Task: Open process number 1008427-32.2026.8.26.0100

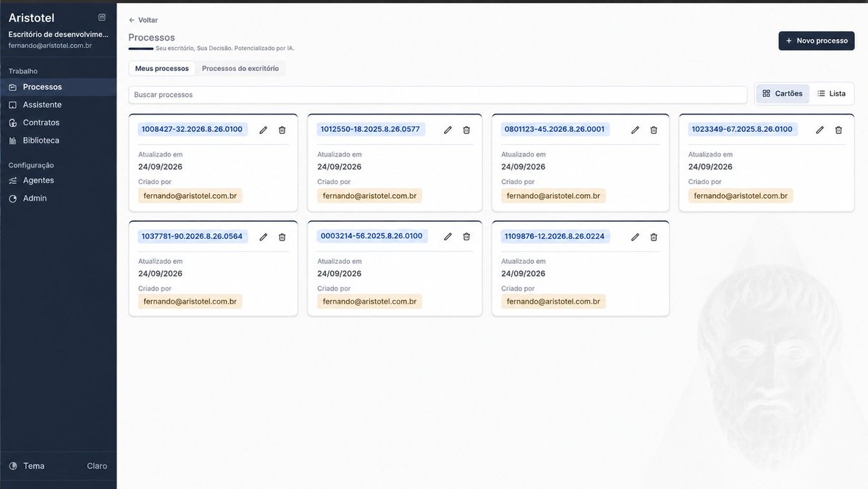Action: click(192, 129)
